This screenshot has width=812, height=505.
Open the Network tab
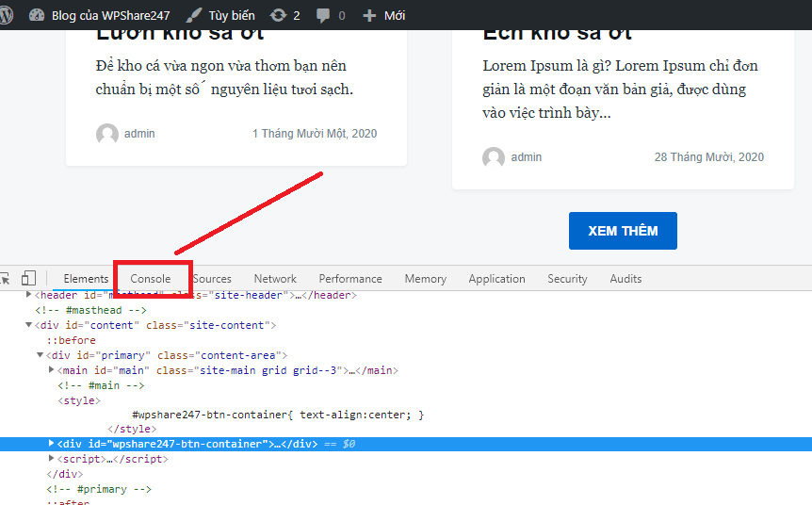[x=275, y=279]
